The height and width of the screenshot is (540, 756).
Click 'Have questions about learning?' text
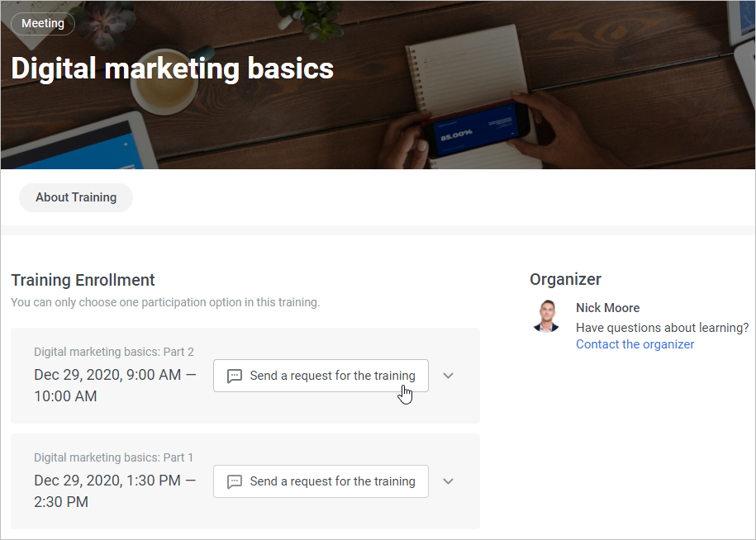click(662, 328)
